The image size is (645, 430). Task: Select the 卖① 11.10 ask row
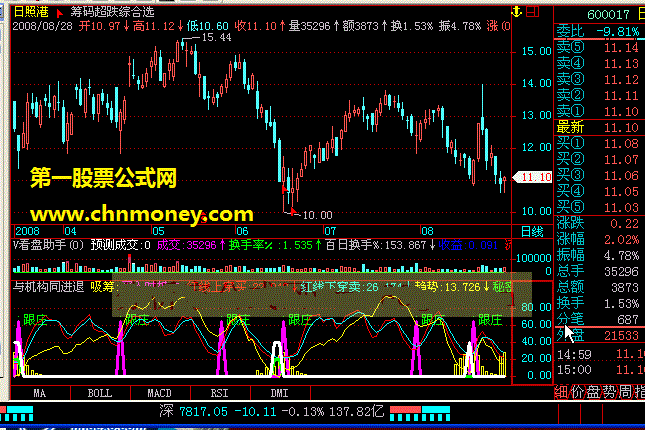[x=599, y=111]
